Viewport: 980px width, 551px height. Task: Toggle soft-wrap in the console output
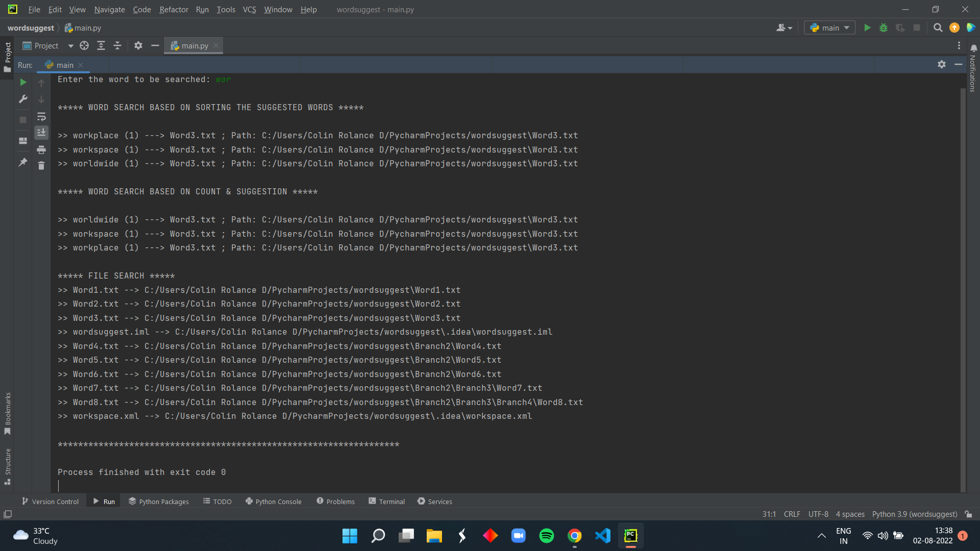pyautogui.click(x=41, y=116)
